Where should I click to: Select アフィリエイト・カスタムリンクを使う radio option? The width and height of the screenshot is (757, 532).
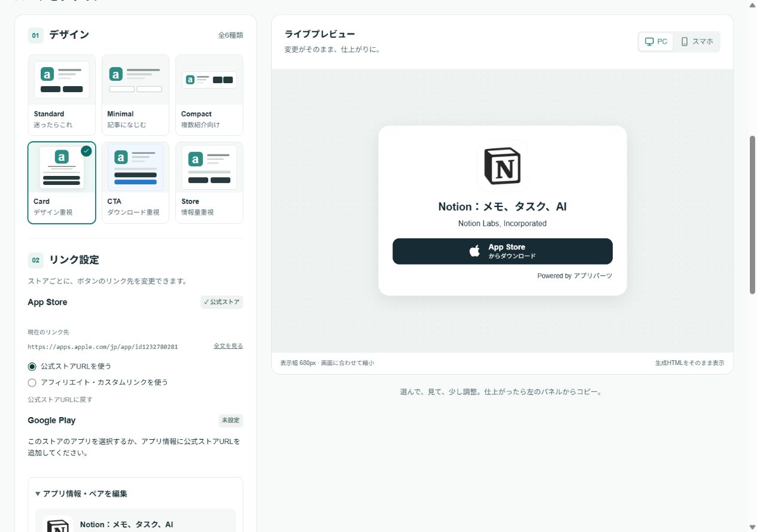pos(98,382)
